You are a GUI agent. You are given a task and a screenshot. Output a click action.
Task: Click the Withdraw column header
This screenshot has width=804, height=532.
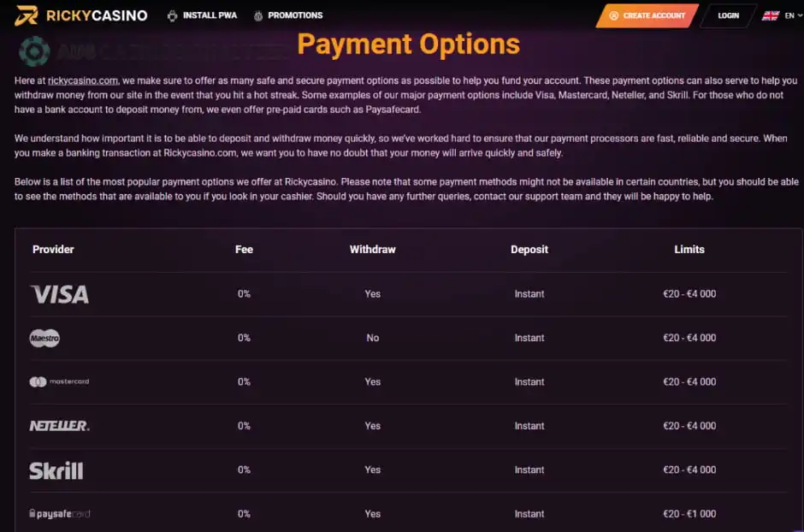click(372, 250)
